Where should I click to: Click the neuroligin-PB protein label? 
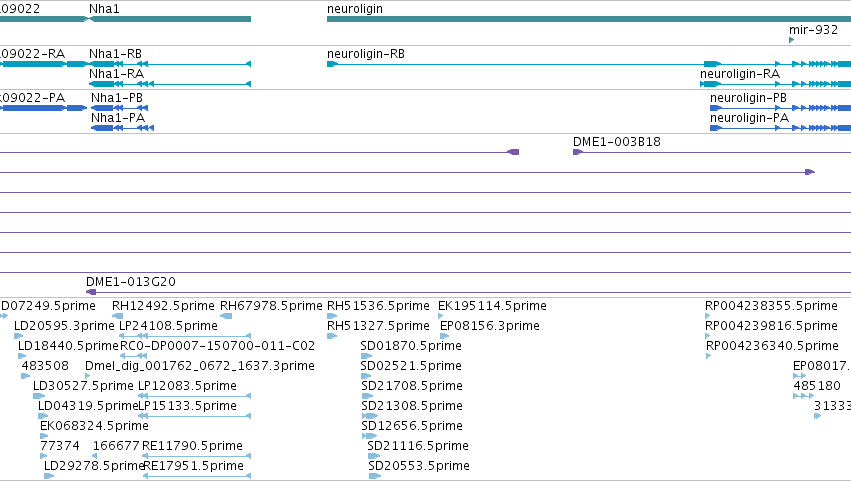(748, 98)
